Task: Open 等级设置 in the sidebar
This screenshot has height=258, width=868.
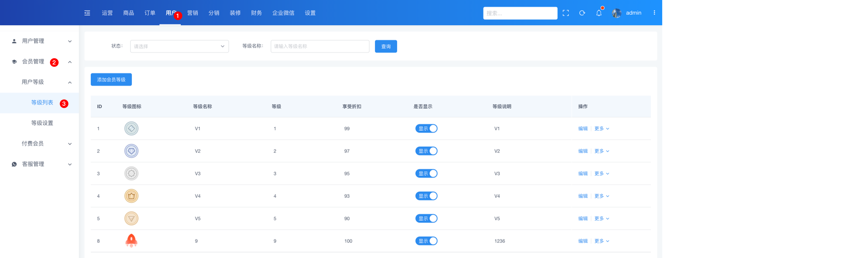Action: coord(42,123)
